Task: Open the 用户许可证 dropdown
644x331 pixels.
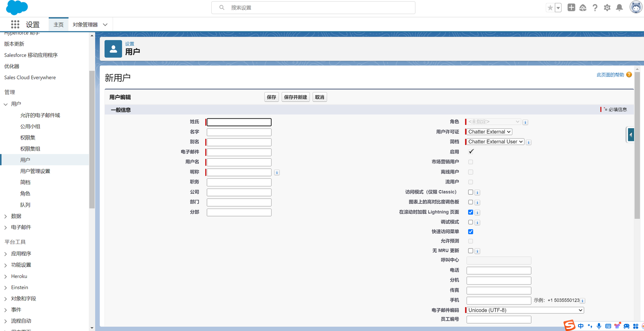Action: pos(489,132)
